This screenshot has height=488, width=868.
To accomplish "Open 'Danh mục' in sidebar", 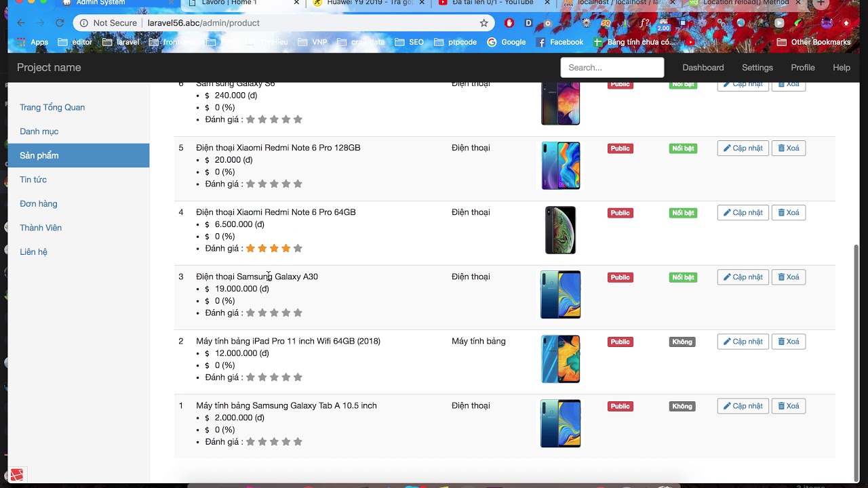I will point(39,131).
